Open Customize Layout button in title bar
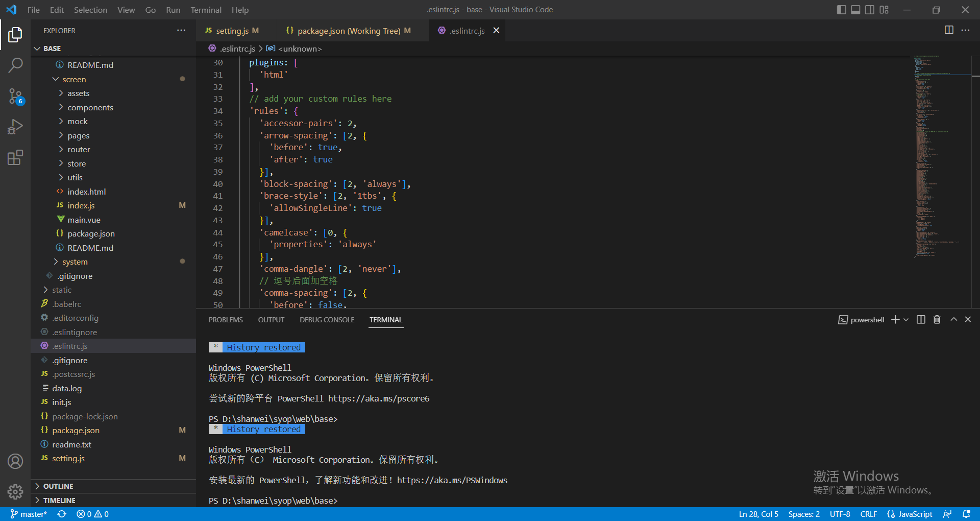980x521 pixels. [x=884, y=10]
